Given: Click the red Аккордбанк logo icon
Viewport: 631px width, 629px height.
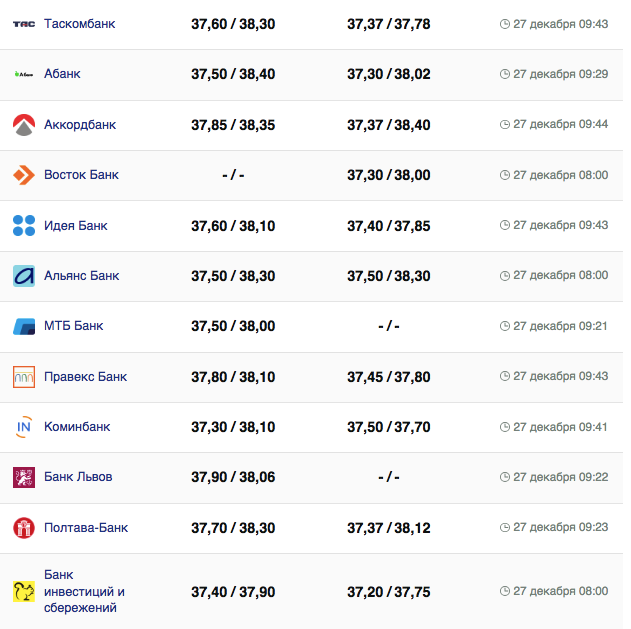Looking at the screenshot, I should tap(24, 125).
